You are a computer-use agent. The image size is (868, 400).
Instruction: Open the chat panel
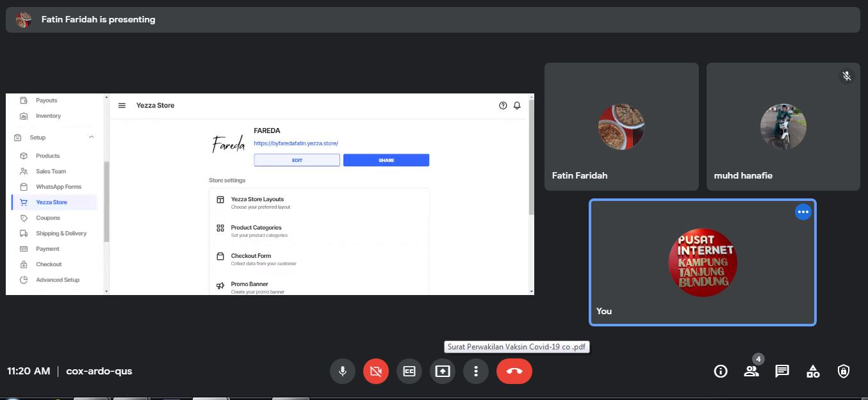point(782,371)
